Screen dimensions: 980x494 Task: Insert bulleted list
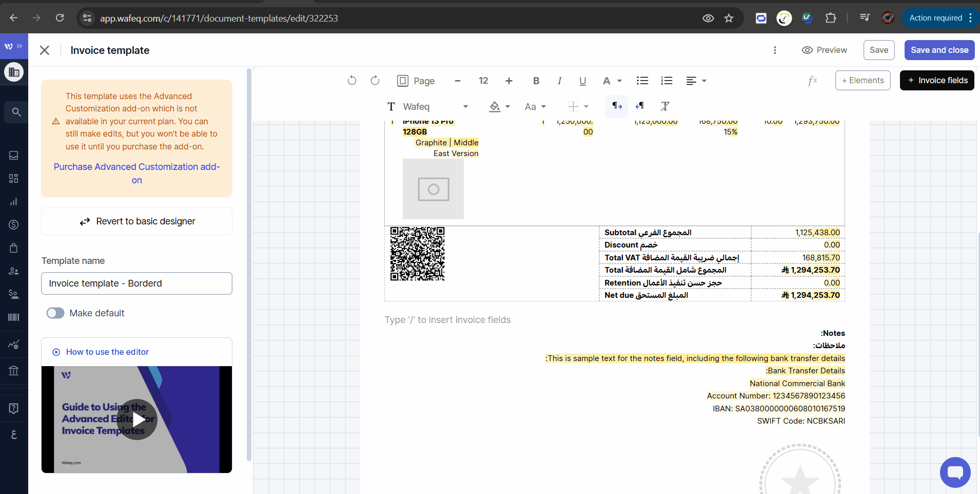tap(642, 81)
